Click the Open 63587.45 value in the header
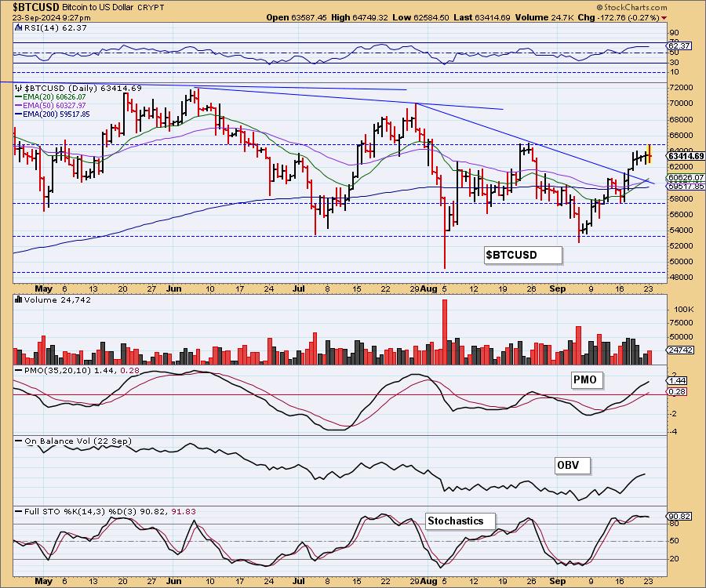The image size is (706, 588). (x=297, y=17)
